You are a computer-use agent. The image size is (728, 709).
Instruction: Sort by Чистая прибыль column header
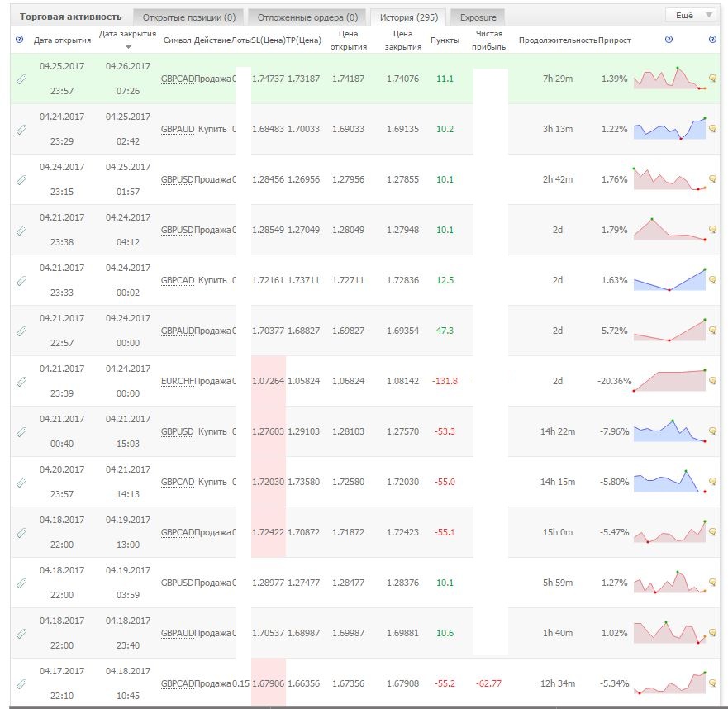pyautogui.click(x=488, y=40)
